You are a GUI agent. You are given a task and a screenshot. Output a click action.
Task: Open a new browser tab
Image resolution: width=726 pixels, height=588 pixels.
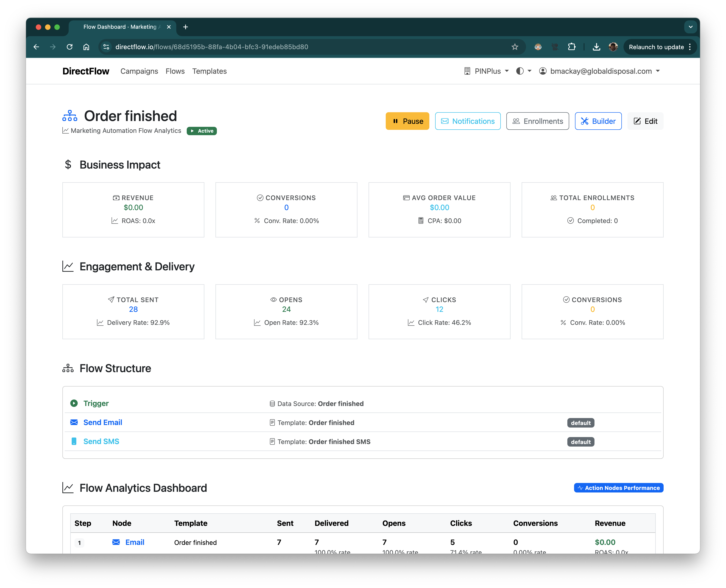tap(185, 27)
